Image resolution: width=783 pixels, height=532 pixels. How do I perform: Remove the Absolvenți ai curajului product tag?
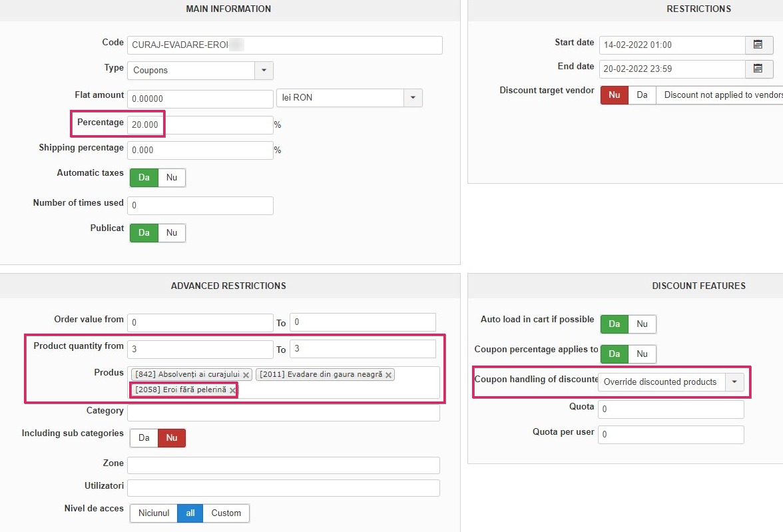click(x=246, y=375)
